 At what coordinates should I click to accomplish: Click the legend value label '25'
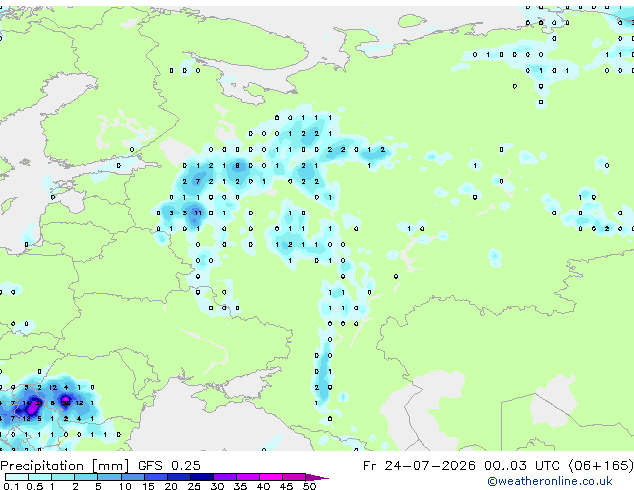(x=194, y=486)
